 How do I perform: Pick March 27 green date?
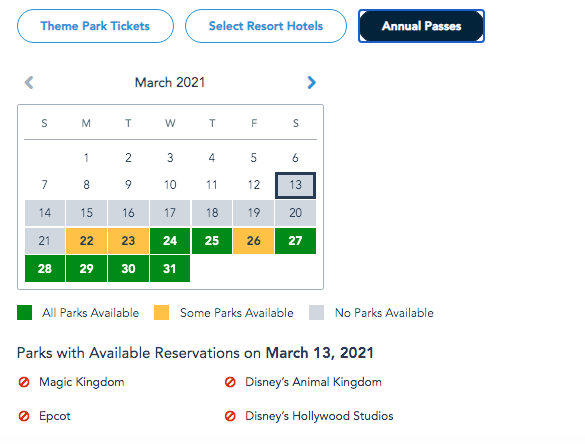click(x=295, y=241)
